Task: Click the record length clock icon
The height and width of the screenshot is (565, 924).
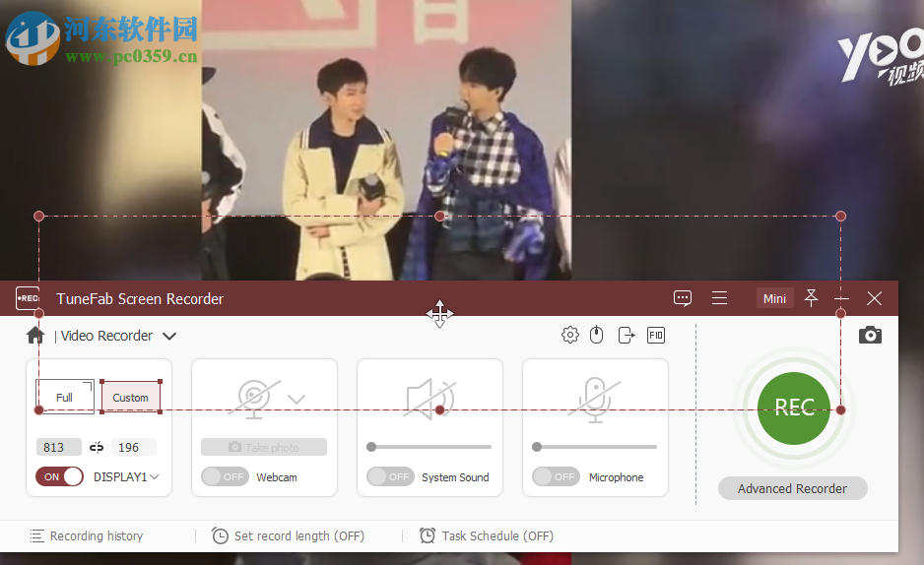Action: [x=220, y=536]
